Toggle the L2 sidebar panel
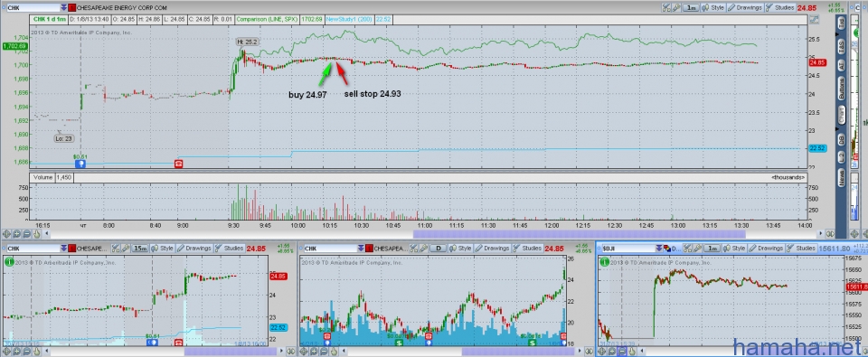Screen dimensions: 868x357 coord(842,157)
